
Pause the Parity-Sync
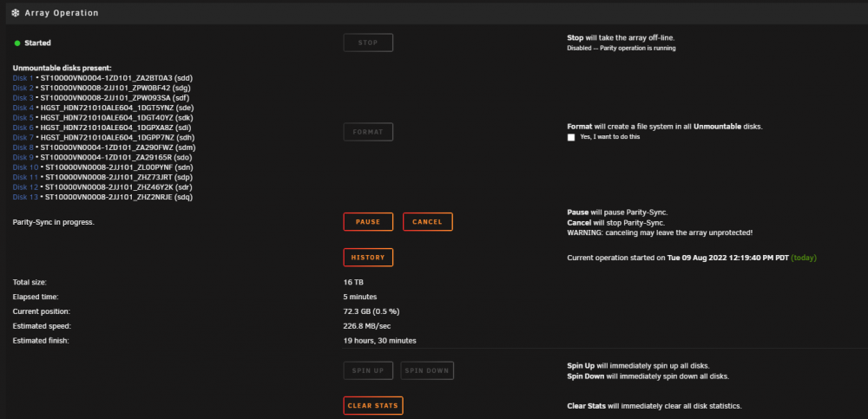coord(368,222)
